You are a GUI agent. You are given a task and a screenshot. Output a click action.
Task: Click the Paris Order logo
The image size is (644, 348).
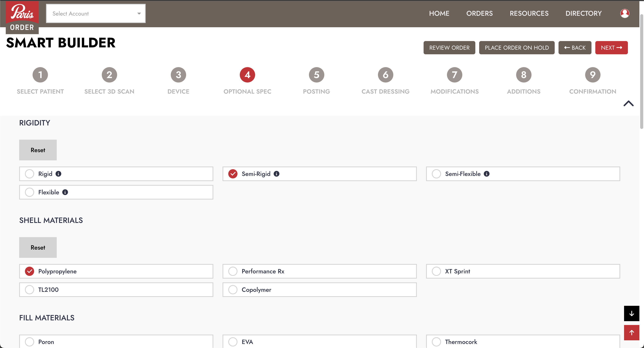(x=22, y=17)
